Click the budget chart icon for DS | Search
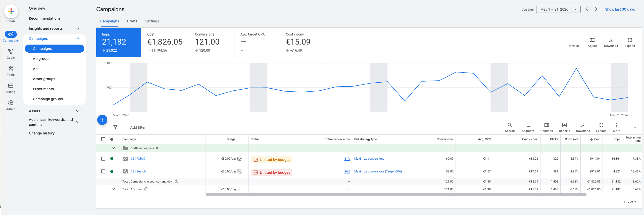The image size is (644, 215). [x=239, y=171]
